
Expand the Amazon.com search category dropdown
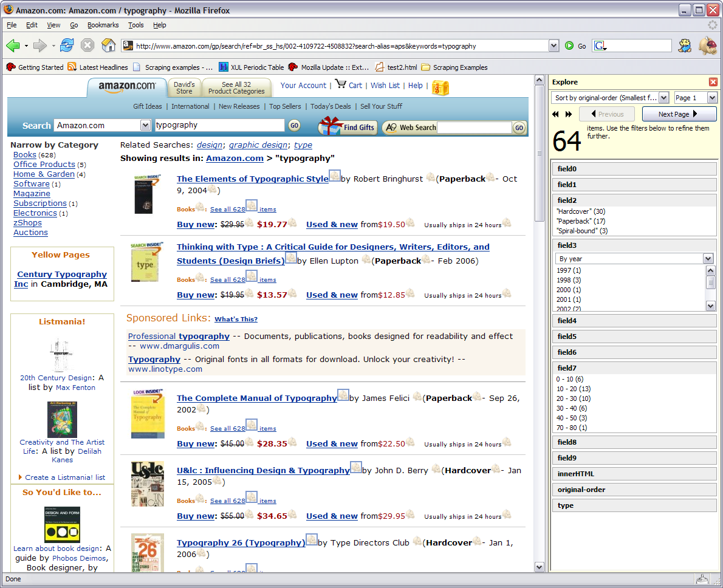pyautogui.click(x=145, y=125)
